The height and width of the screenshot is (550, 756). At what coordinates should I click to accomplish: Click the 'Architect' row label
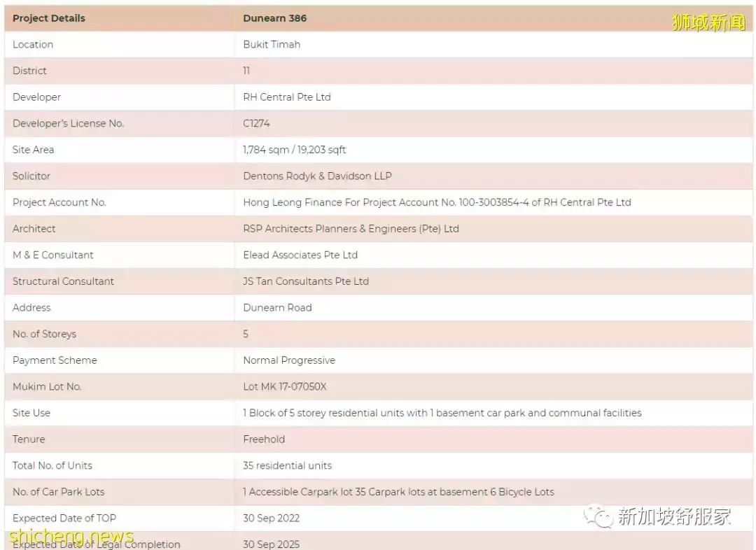(34, 229)
